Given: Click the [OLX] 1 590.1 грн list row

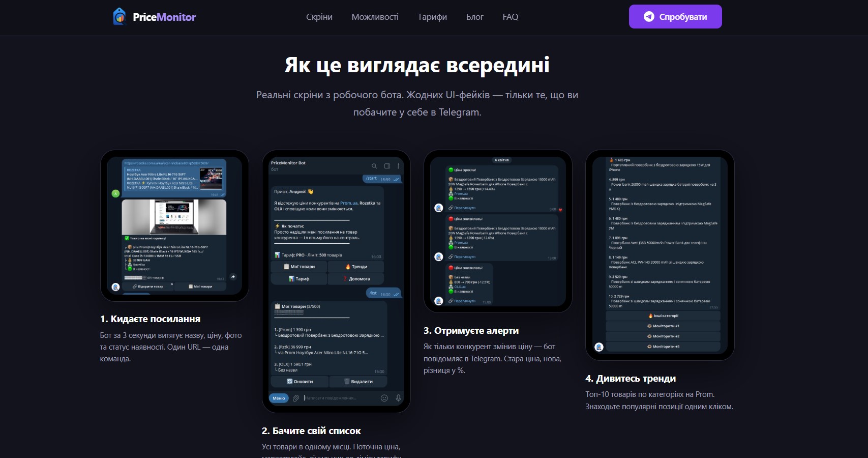Looking at the screenshot, I should [x=293, y=367].
